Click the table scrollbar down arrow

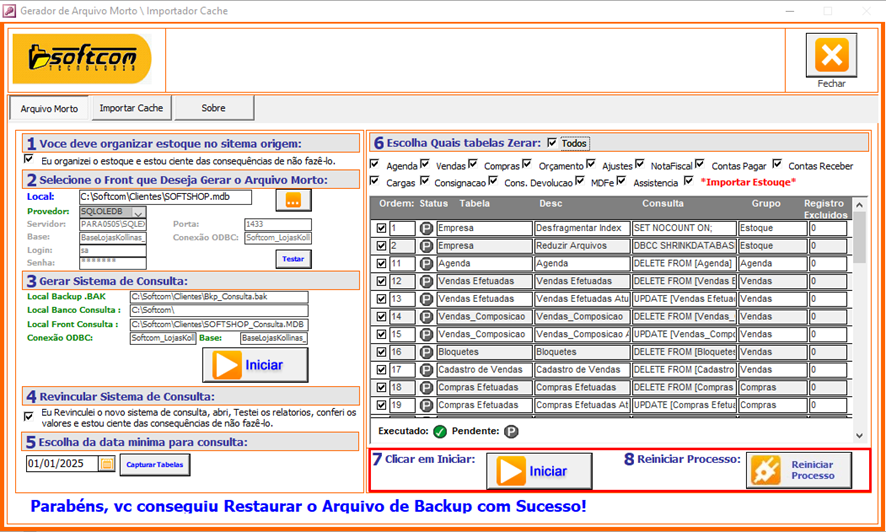856,436
